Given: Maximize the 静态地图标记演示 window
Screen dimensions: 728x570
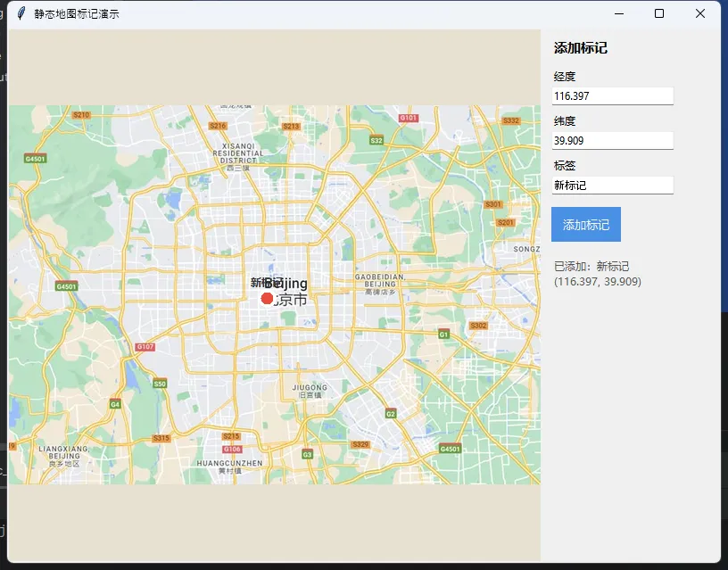Looking at the screenshot, I should pyautogui.click(x=659, y=13).
